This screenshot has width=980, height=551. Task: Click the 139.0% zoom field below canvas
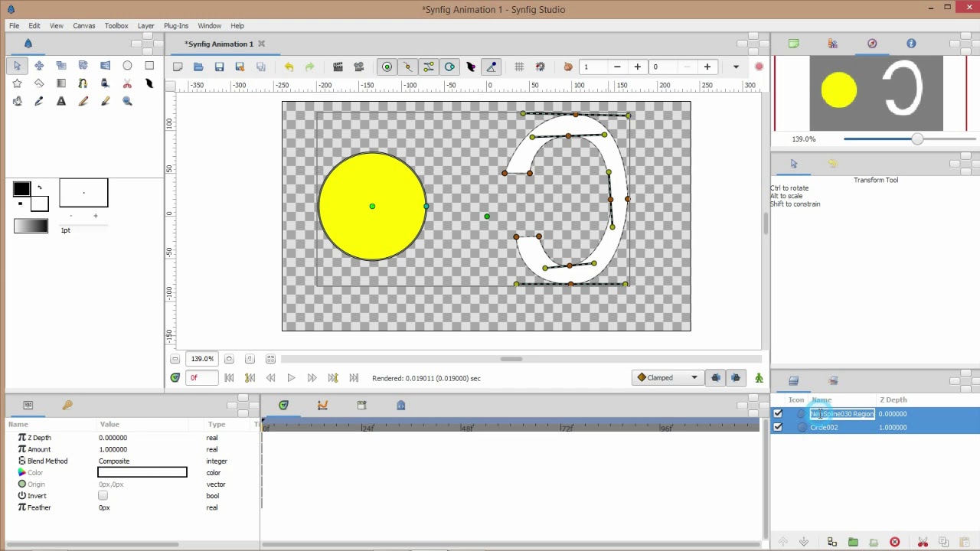[x=202, y=358]
